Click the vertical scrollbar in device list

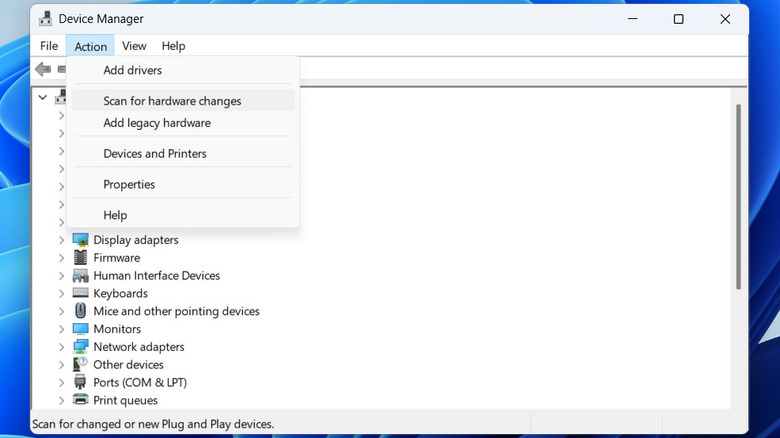point(739,200)
